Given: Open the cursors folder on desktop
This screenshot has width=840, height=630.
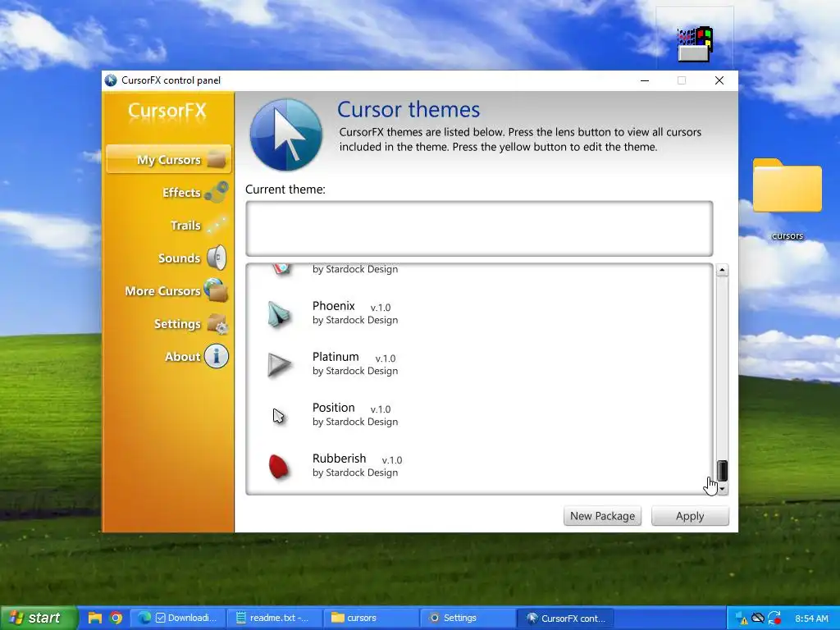Looking at the screenshot, I should point(787,199).
